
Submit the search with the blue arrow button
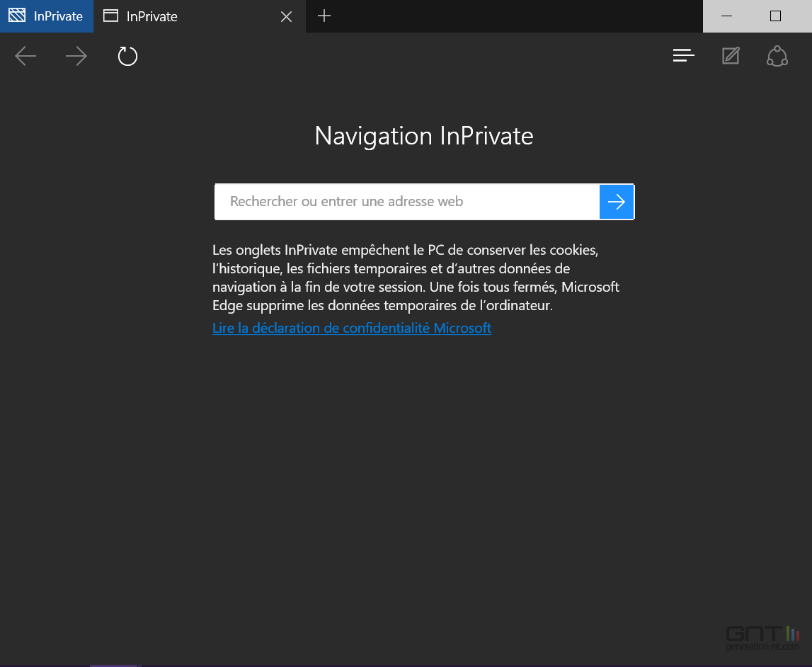[616, 202]
